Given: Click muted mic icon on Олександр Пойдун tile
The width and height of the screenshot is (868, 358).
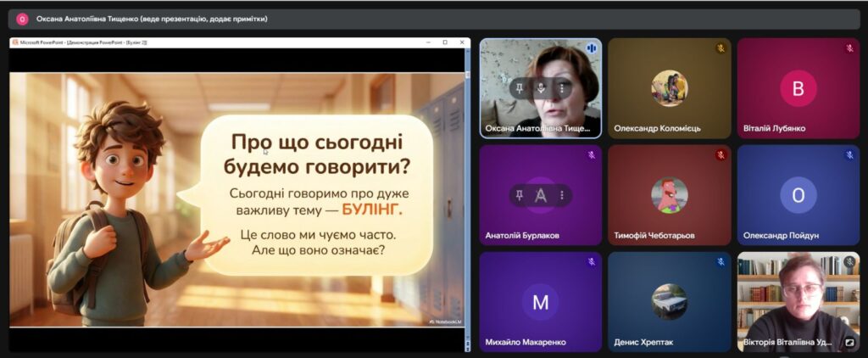Looking at the screenshot, I should click(849, 155).
